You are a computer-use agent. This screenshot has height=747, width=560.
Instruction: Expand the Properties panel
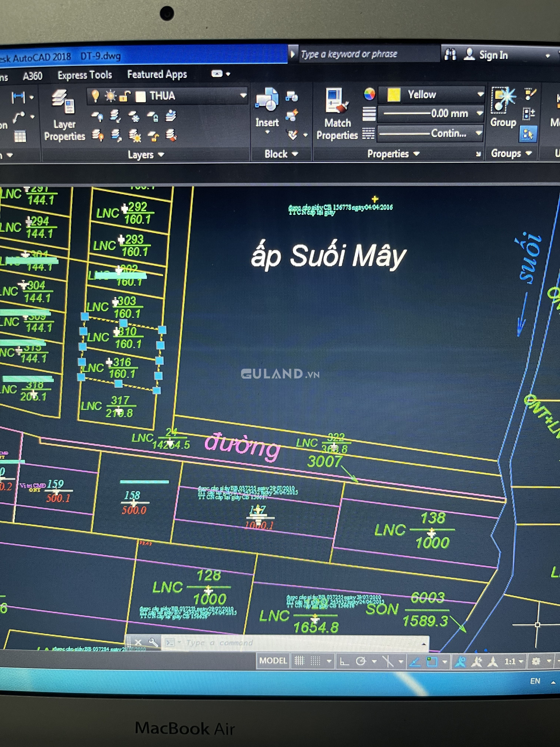click(393, 154)
